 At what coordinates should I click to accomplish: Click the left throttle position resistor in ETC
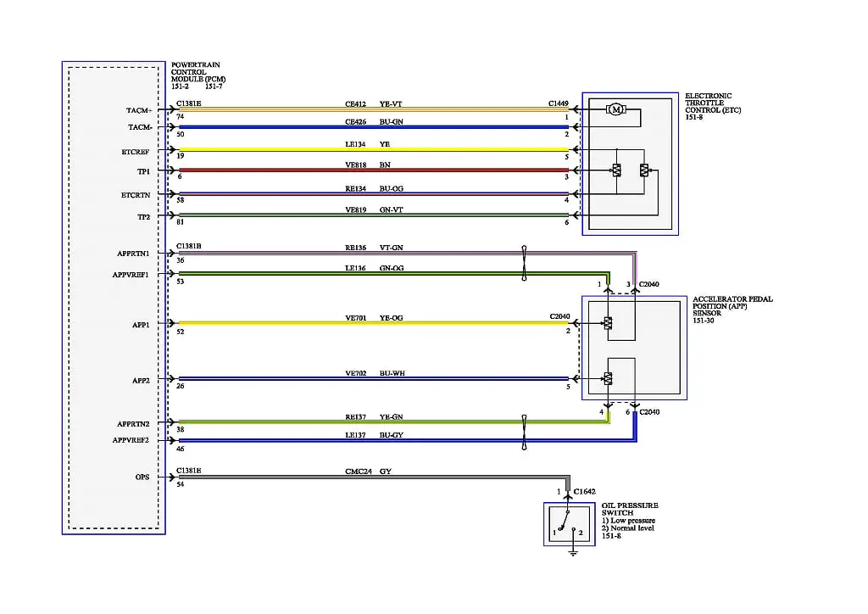tap(617, 170)
